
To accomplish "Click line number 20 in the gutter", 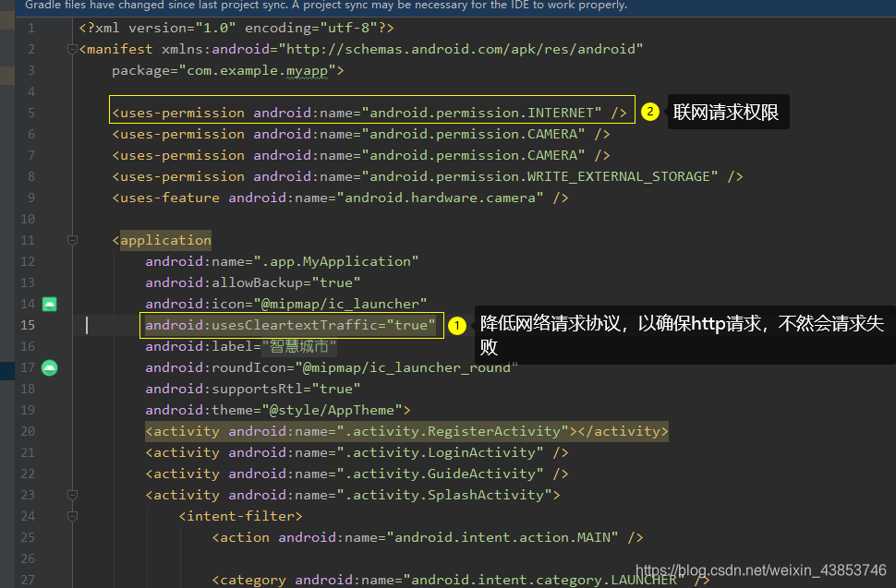I will (28, 432).
